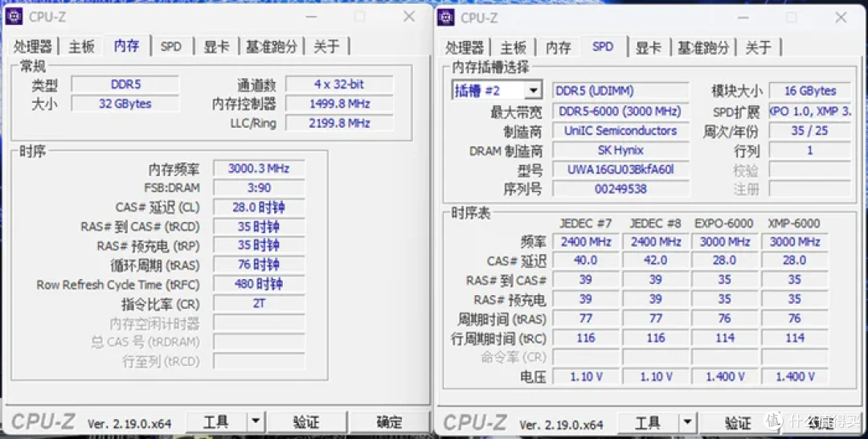Open 主板 tab in left CPU-Z window
Viewport: 868px width, 439px height.
point(81,47)
